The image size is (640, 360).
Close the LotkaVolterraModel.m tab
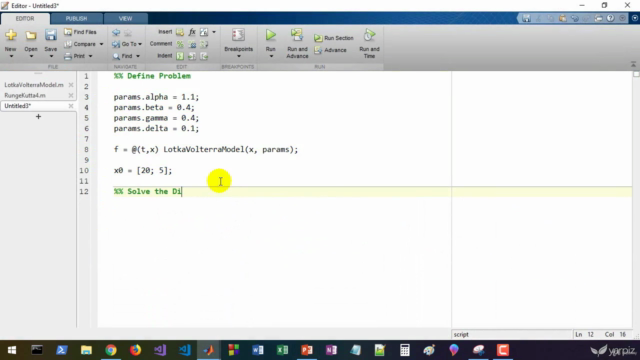[71, 85]
